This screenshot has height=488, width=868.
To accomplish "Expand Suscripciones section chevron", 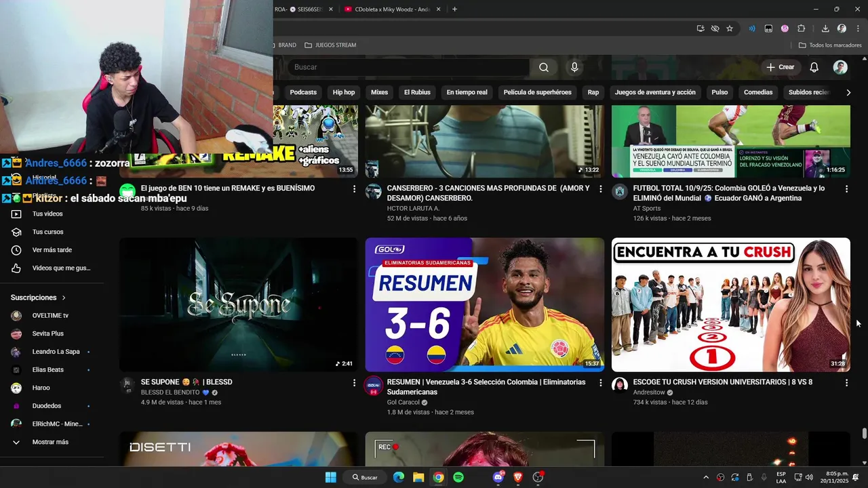I will tap(64, 298).
